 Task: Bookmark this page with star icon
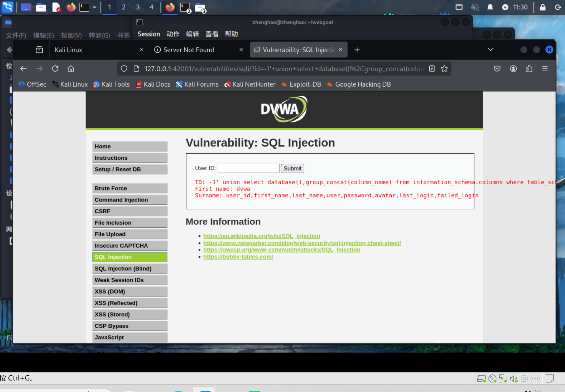point(444,69)
